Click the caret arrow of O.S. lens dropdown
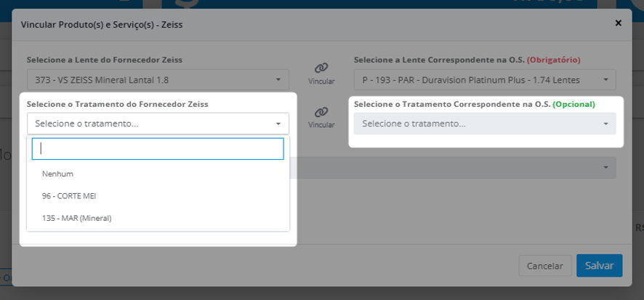 tap(605, 80)
